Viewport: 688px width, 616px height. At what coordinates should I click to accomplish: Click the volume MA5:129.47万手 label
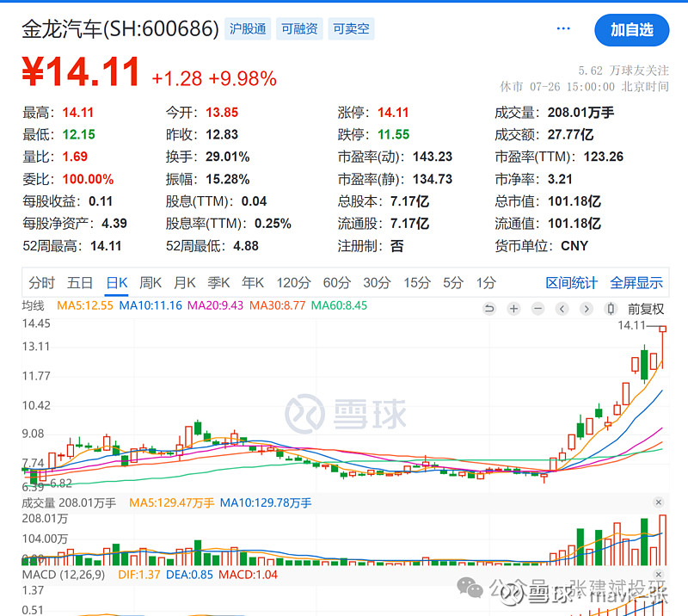(171, 503)
